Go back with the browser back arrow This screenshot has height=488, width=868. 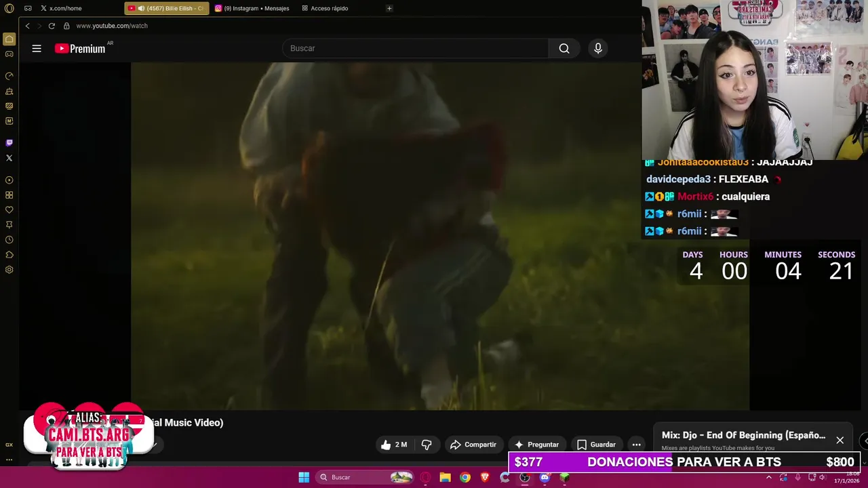[x=27, y=26]
